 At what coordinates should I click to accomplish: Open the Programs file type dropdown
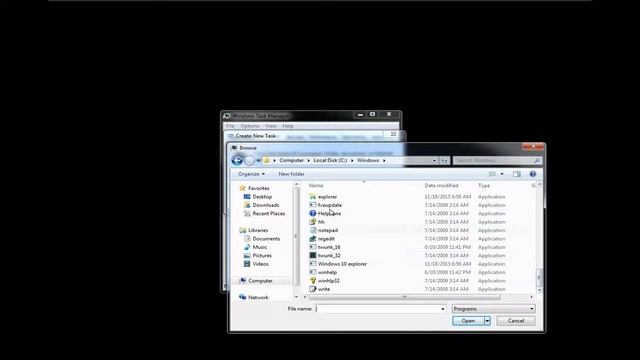point(493,309)
